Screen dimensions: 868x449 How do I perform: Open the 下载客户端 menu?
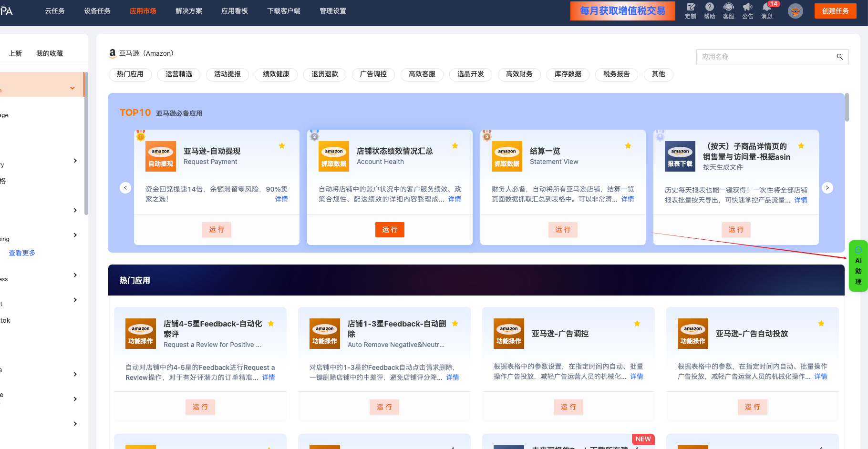point(284,11)
